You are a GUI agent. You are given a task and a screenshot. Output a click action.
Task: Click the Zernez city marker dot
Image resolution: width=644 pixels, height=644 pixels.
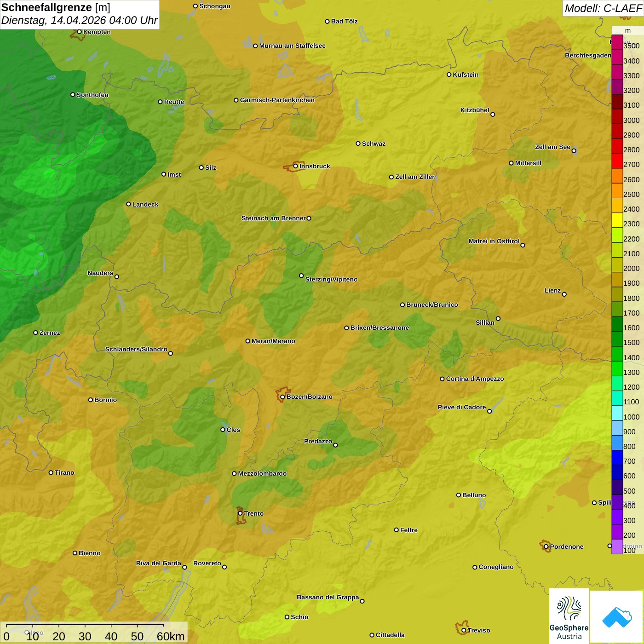[36, 333]
